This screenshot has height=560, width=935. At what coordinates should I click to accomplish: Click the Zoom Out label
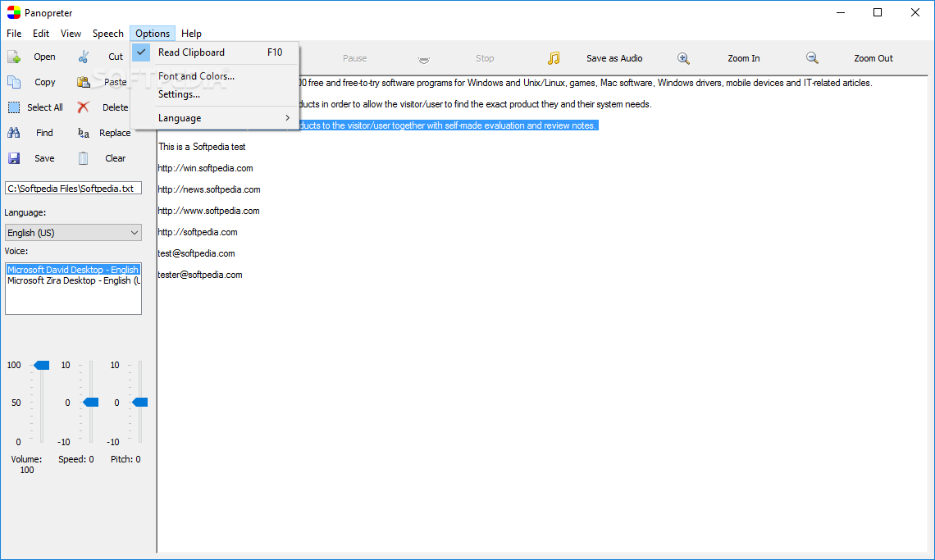[x=873, y=58]
